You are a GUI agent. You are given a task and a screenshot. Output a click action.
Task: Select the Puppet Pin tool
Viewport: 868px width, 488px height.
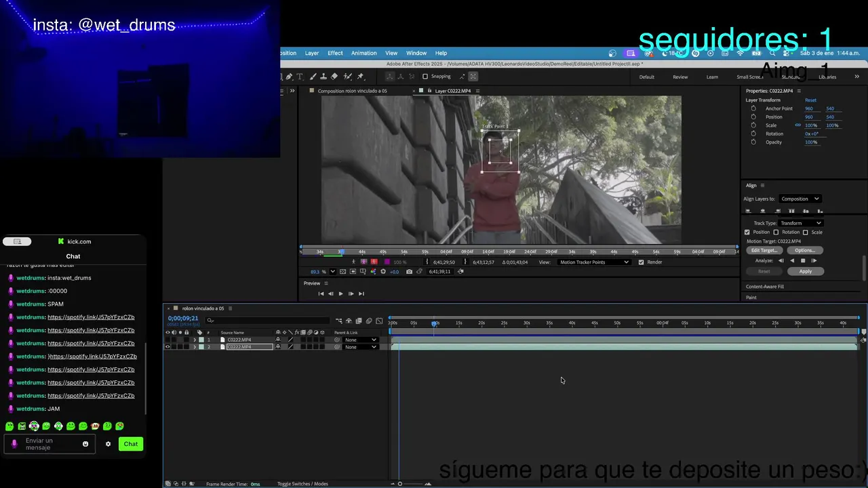coord(360,77)
